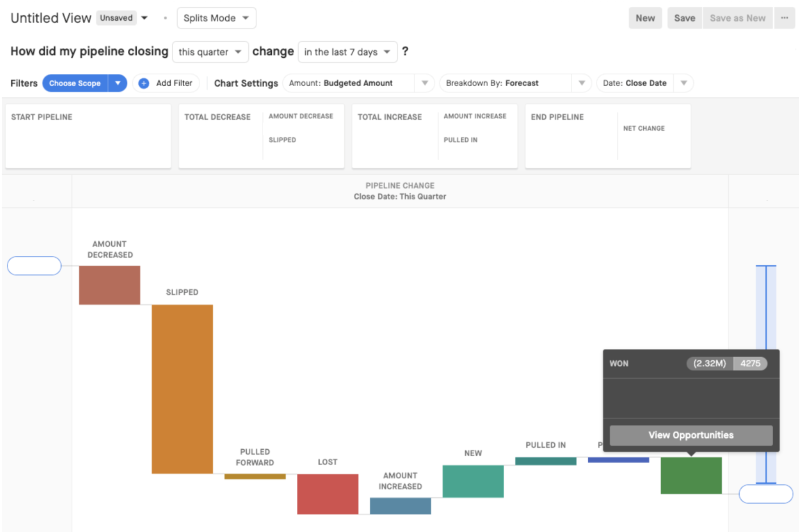This screenshot has height=532, width=801.
Task: Click View Opportunities in the Won tooltip
Action: pyautogui.click(x=691, y=435)
